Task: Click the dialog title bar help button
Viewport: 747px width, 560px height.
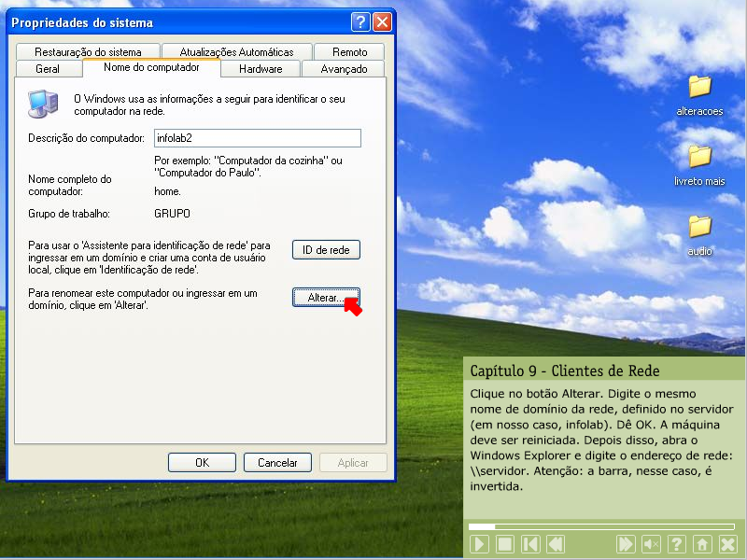Action: click(360, 22)
